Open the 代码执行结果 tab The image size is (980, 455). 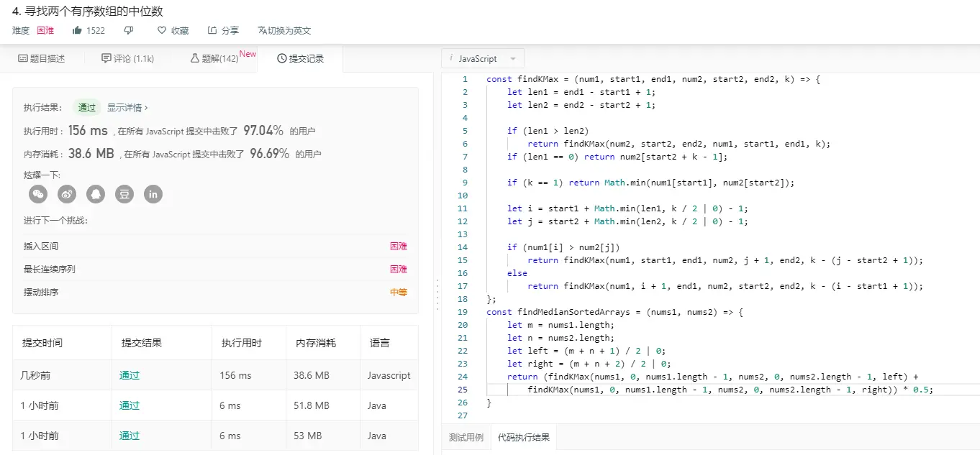pos(524,437)
